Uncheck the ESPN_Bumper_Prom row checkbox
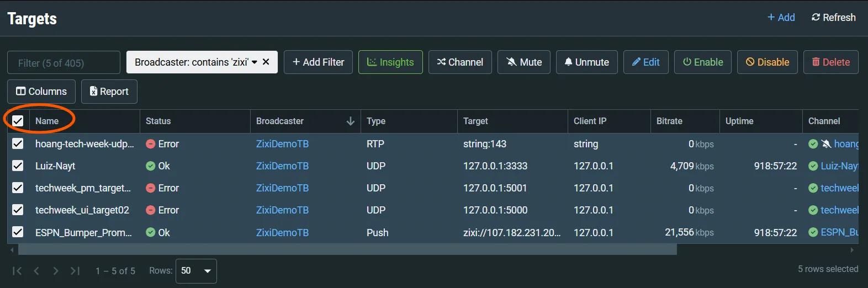This screenshot has width=868, height=288. (18, 232)
